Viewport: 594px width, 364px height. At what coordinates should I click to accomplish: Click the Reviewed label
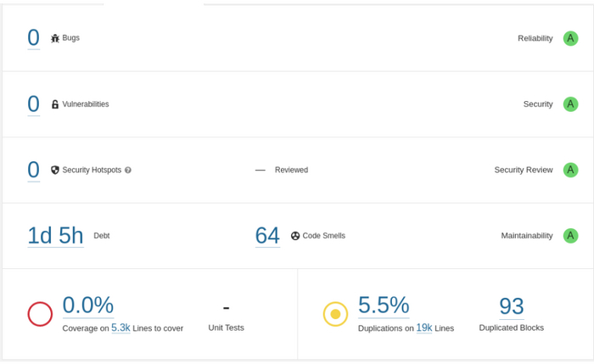tap(291, 170)
